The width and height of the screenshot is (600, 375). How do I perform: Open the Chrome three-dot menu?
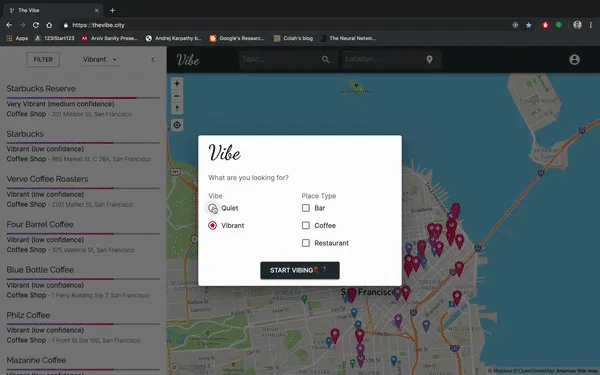click(x=591, y=25)
